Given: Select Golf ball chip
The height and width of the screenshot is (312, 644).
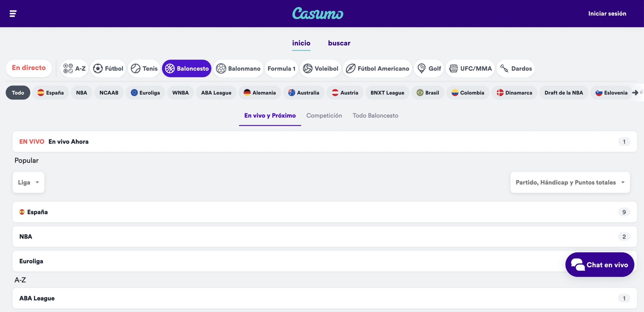Looking at the screenshot, I should 429,68.
